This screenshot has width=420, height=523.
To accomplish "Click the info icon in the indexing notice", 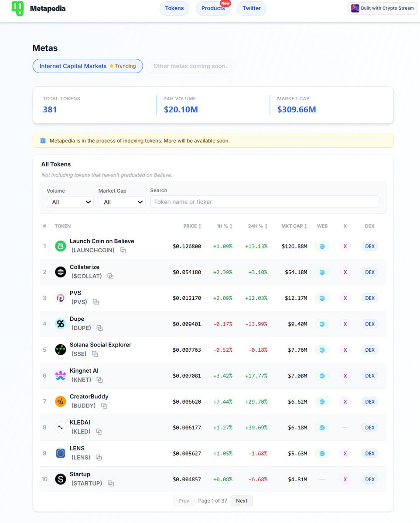I will (42, 140).
